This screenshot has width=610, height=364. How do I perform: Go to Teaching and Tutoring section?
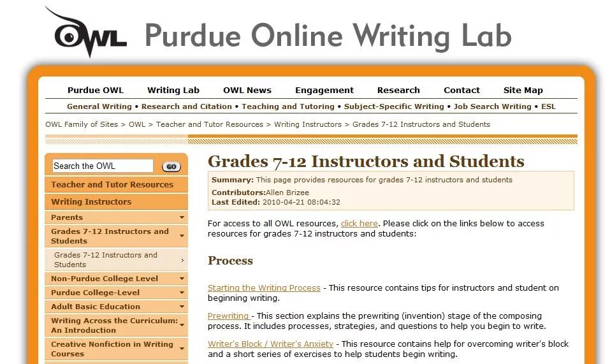tap(288, 106)
